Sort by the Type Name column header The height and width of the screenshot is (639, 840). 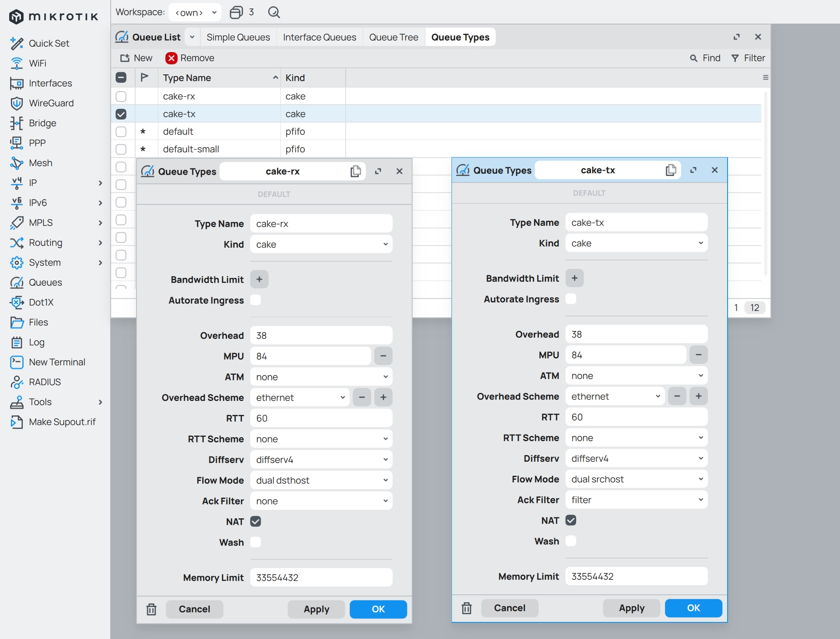[219, 77]
